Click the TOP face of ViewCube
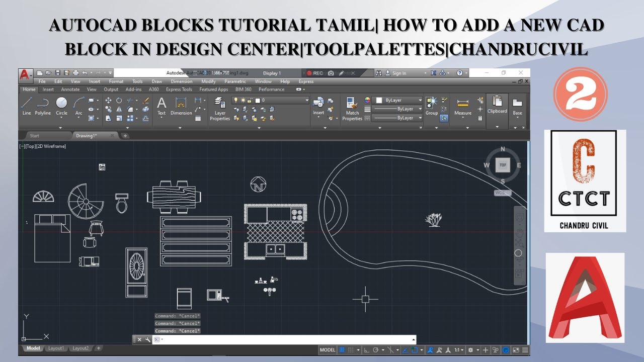The height and width of the screenshot is (362, 644). [x=502, y=165]
